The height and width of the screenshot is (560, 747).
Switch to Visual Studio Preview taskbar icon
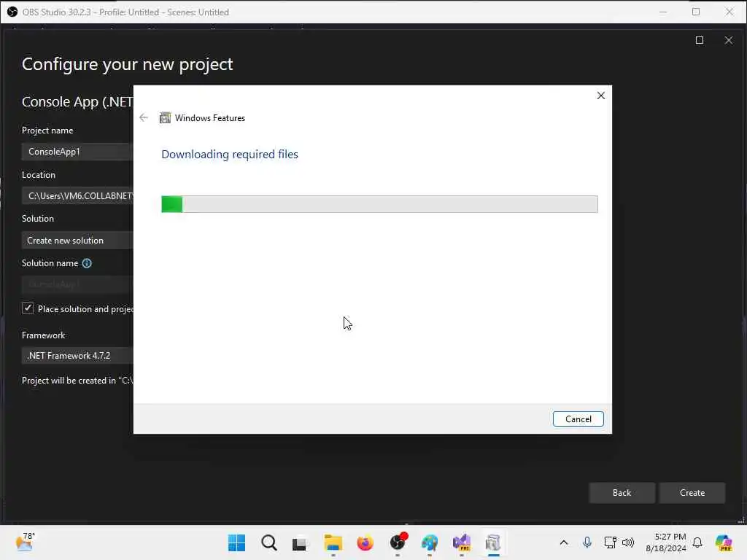click(462, 542)
